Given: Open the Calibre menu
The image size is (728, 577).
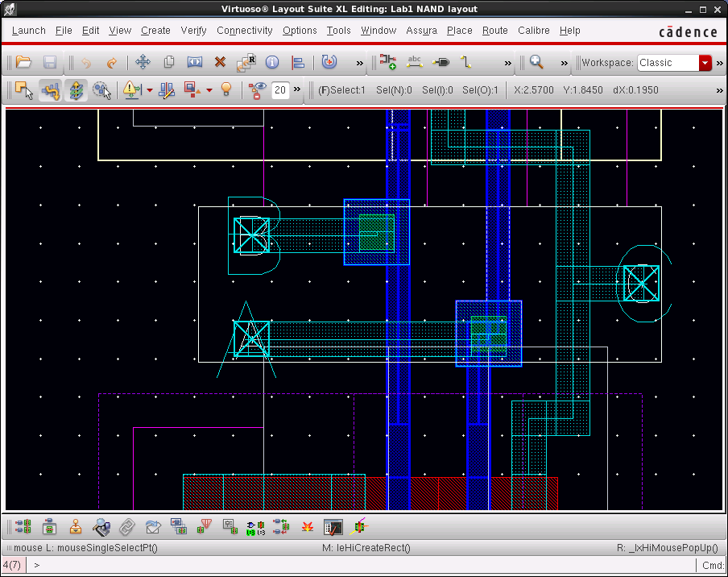Looking at the screenshot, I should [533, 31].
